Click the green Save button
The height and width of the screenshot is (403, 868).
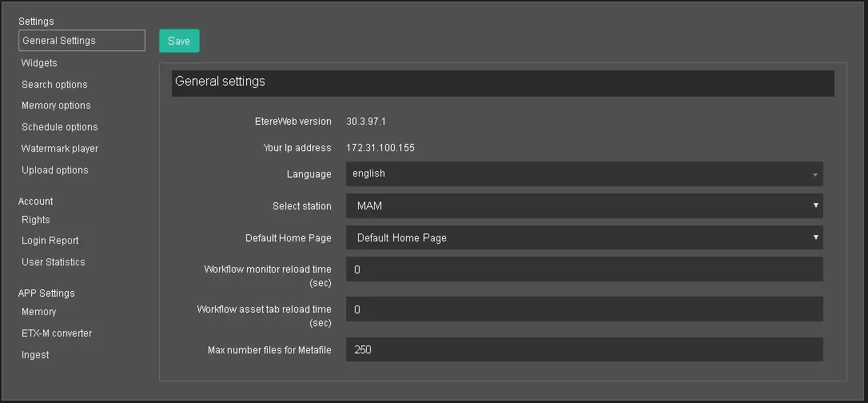(x=179, y=41)
